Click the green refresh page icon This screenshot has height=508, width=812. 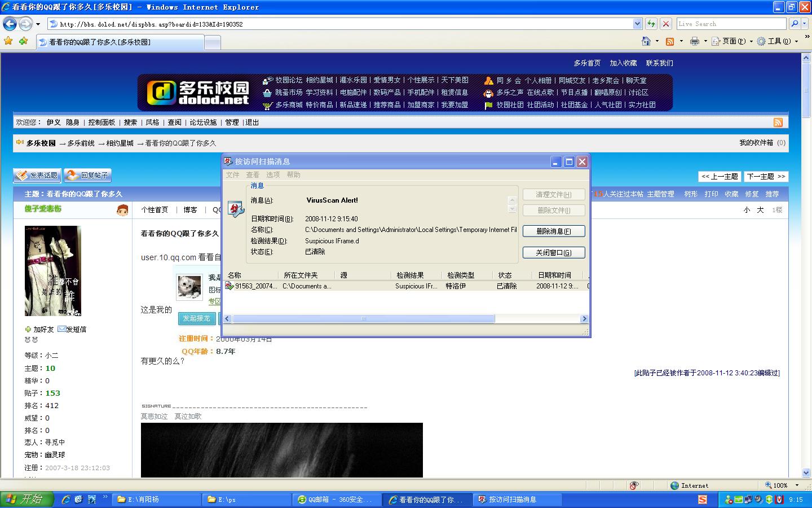651,24
